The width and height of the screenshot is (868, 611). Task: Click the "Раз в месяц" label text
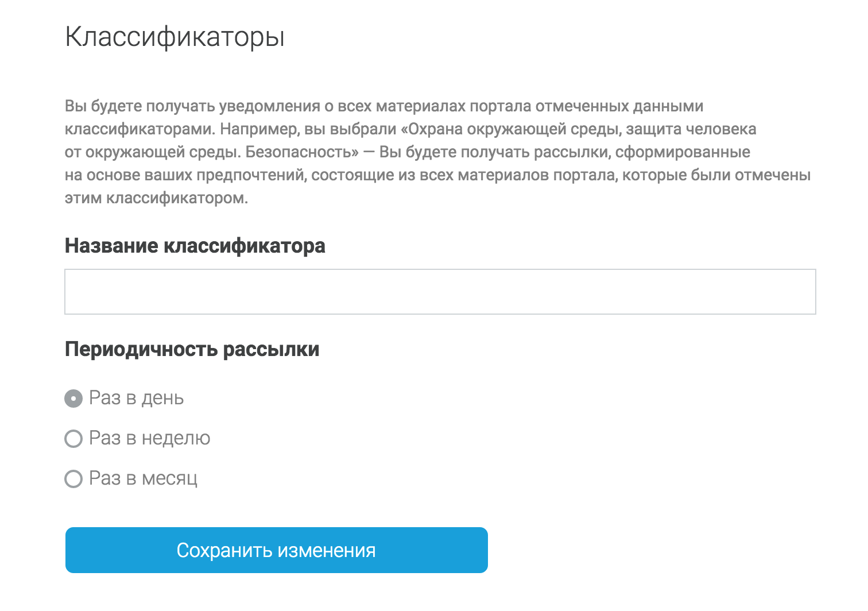[144, 478]
